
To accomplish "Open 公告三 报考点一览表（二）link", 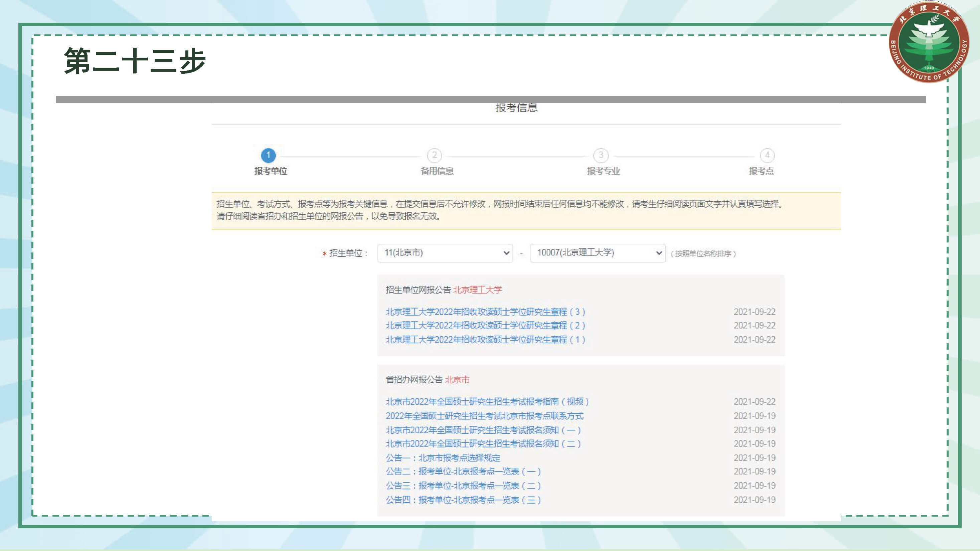I will point(463,486).
